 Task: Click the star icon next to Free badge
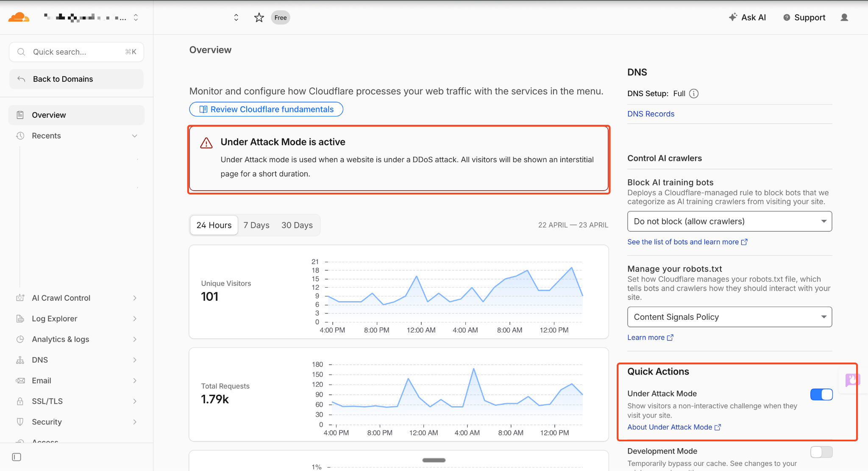259,17
